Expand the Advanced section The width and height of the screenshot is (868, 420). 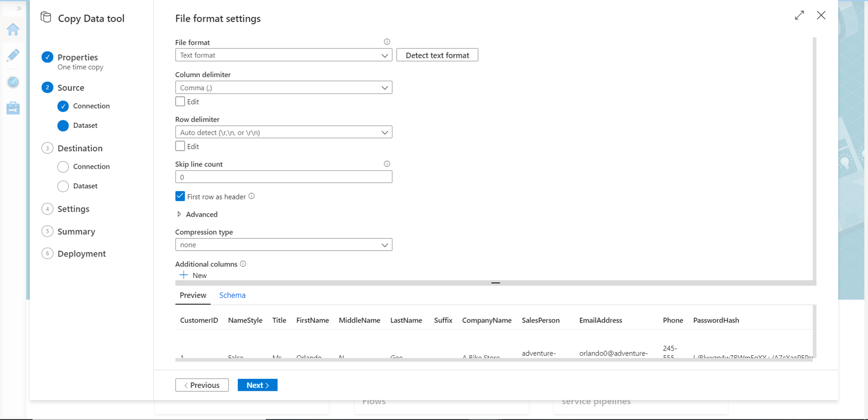click(x=179, y=214)
